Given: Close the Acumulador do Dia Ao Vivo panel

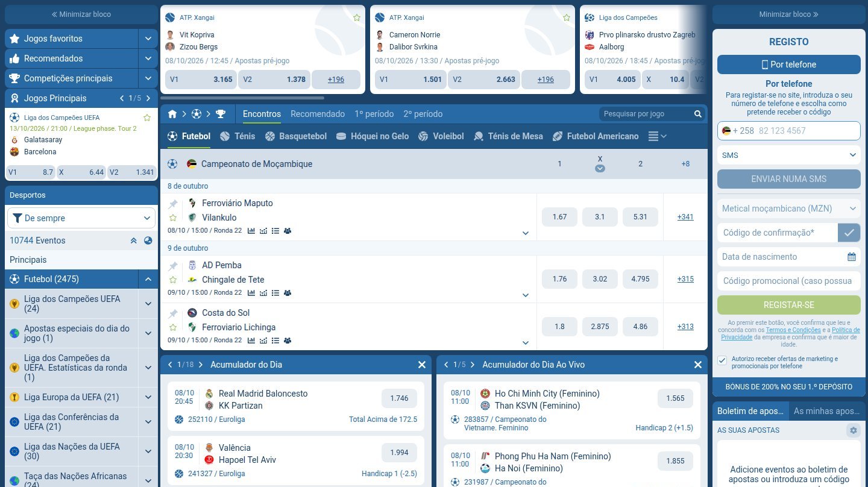Looking at the screenshot, I should (698, 365).
